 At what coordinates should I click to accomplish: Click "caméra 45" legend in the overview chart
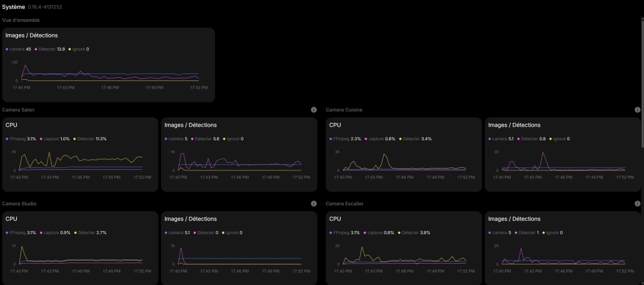(19, 49)
